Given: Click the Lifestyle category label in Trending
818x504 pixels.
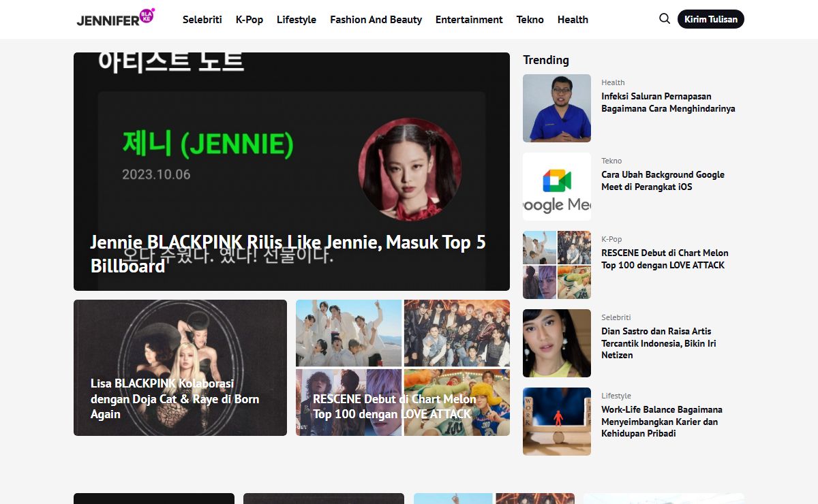Looking at the screenshot, I should pos(616,396).
